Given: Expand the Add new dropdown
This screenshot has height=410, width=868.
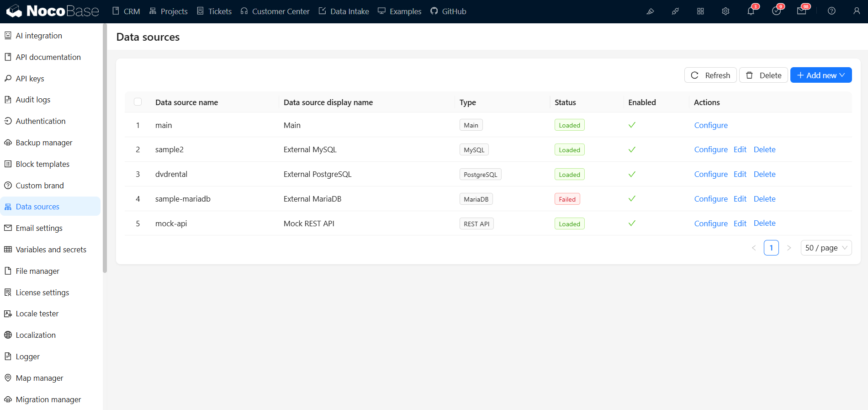Looking at the screenshot, I should [820, 75].
